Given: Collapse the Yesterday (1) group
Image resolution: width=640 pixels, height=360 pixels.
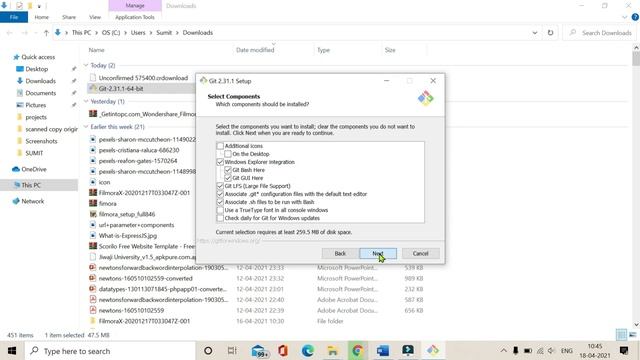Looking at the screenshot, I should 86,101.
